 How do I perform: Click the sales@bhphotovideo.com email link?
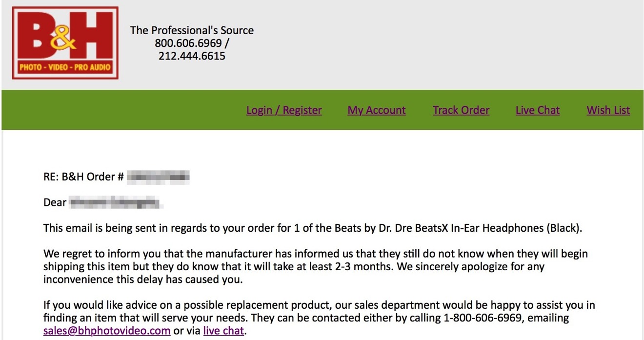107,331
